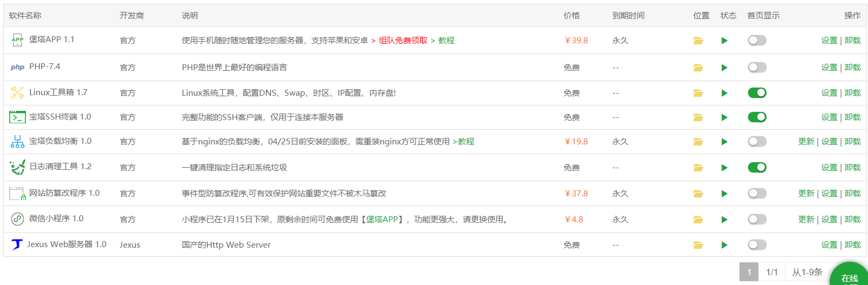Enable homepage display for Jexus Web服务器
868x285 pixels.
[x=757, y=244]
